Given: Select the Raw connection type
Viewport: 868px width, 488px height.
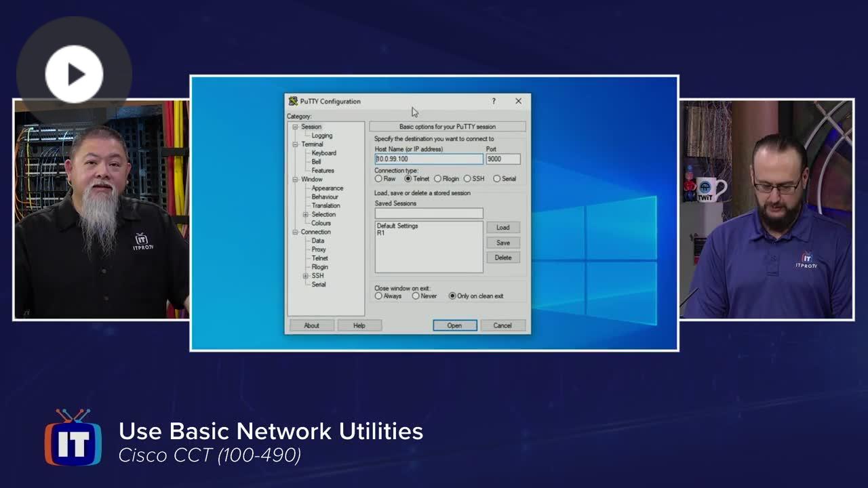Looking at the screenshot, I should pyautogui.click(x=378, y=179).
